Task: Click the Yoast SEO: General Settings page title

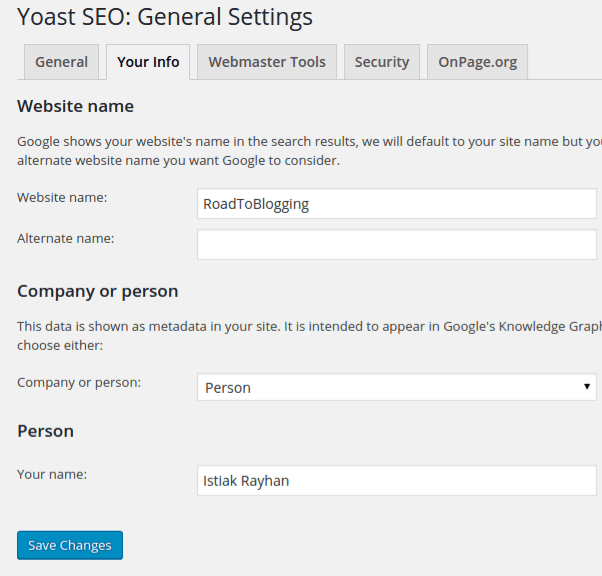Action: point(165,17)
